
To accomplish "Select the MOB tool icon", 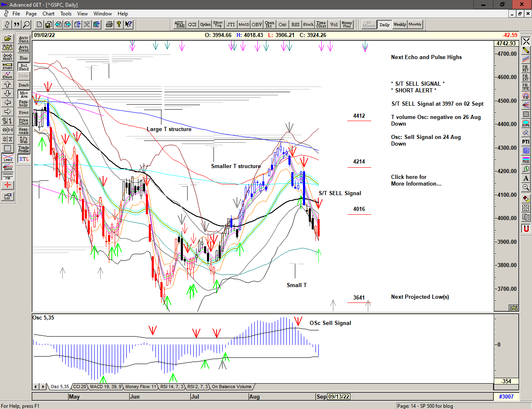I will [526, 160].
